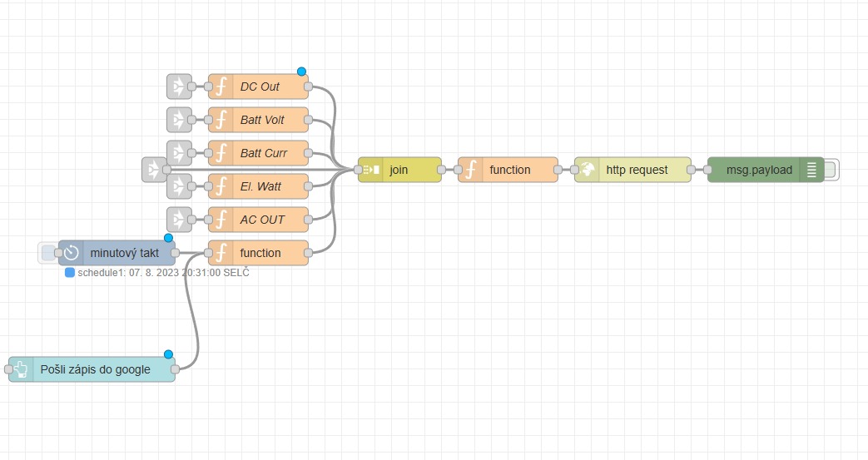
Task: Click the function icon on AC OUT node
Action: [x=221, y=220]
